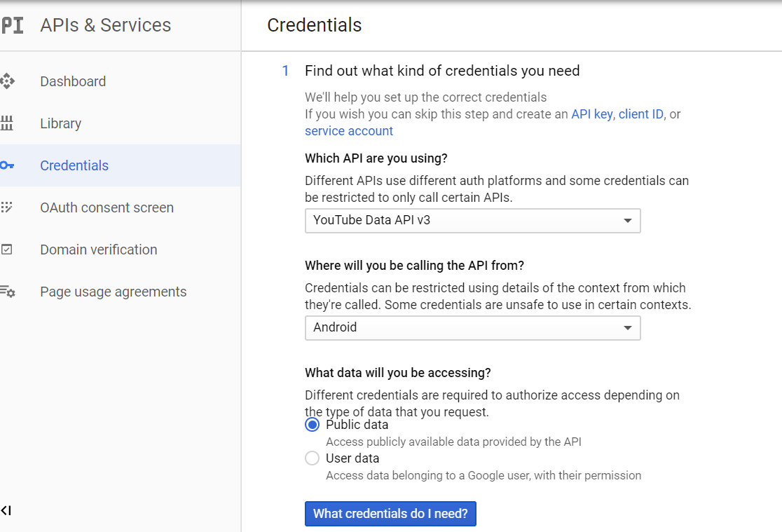
Task: Click the Domain verification checkbox icon
Action: point(6,250)
